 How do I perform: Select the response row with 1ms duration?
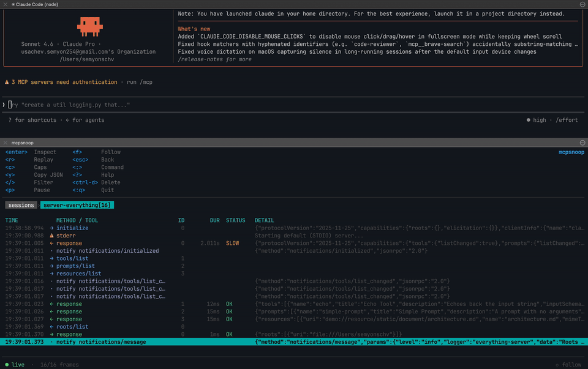pos(294,334)
